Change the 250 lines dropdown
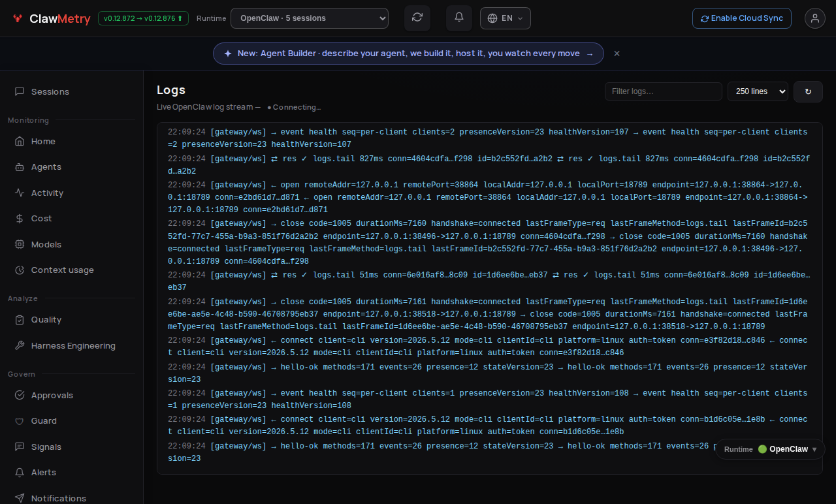 [758, 91]
